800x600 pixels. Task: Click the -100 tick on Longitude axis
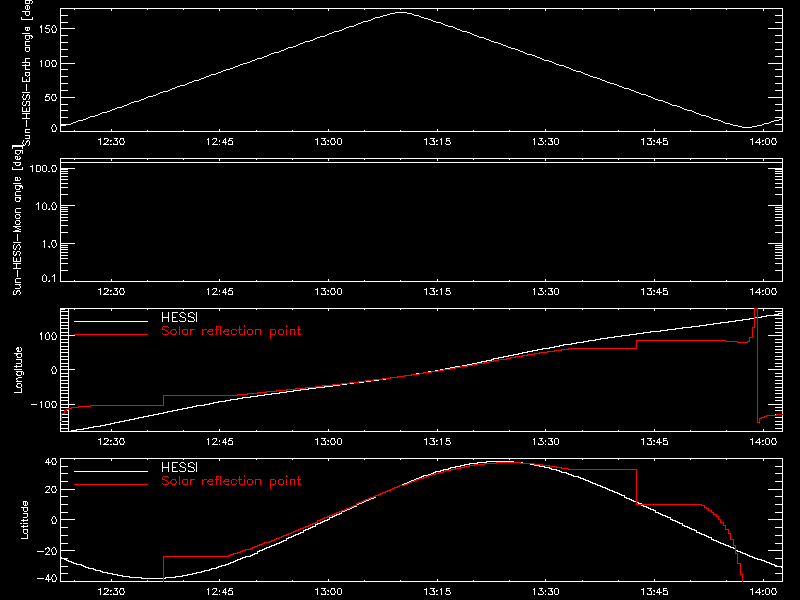pyautogui.click(x=44, y=405)
